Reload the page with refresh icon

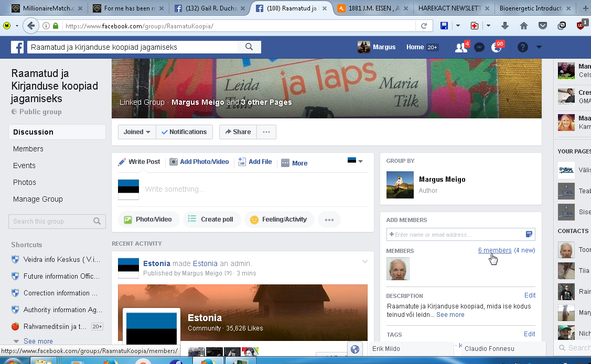tap(424, 26)
